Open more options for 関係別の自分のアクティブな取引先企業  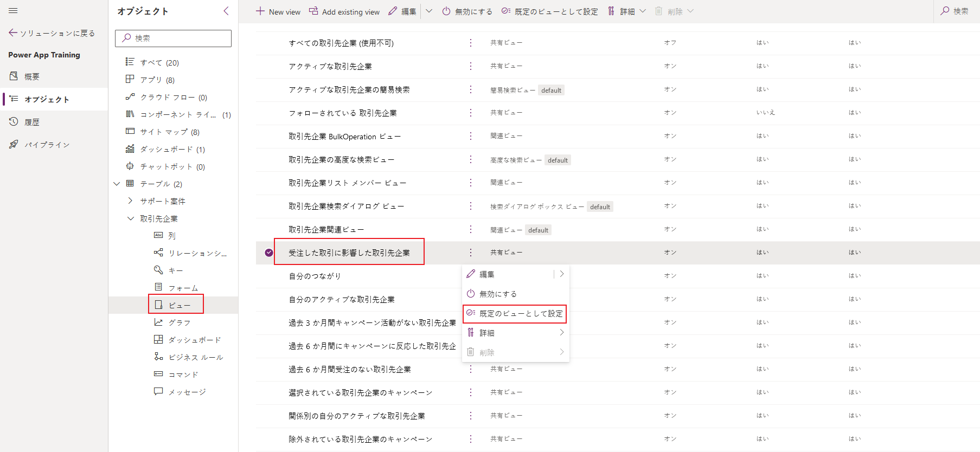470,416
